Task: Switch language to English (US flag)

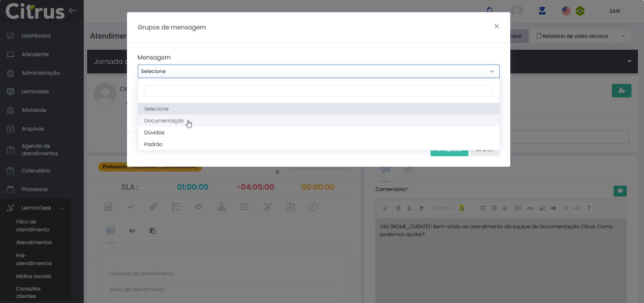Action: point(566,11)
